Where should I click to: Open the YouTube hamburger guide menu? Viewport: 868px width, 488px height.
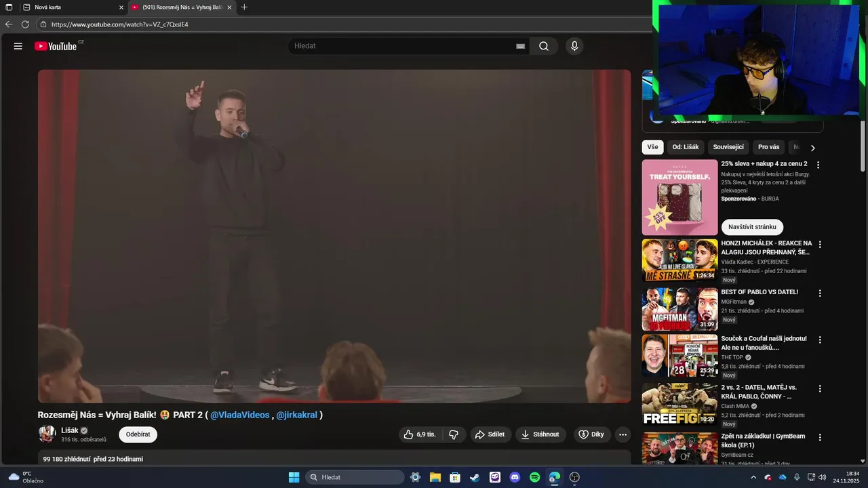click(18, 46)
